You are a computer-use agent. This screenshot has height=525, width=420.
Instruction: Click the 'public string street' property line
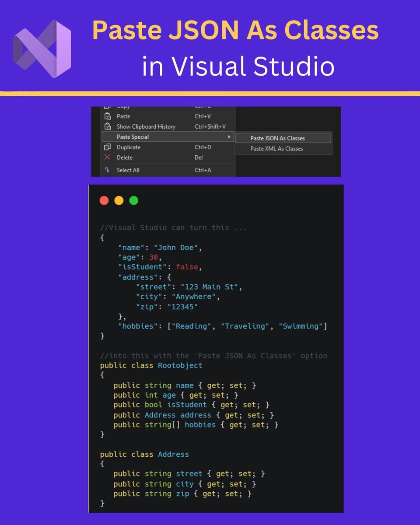click(189, 474)
